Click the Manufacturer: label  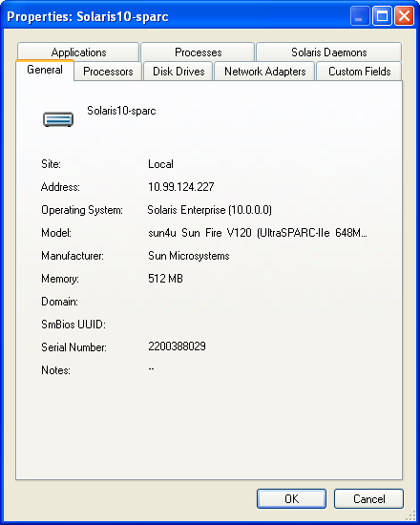point(73,256)
